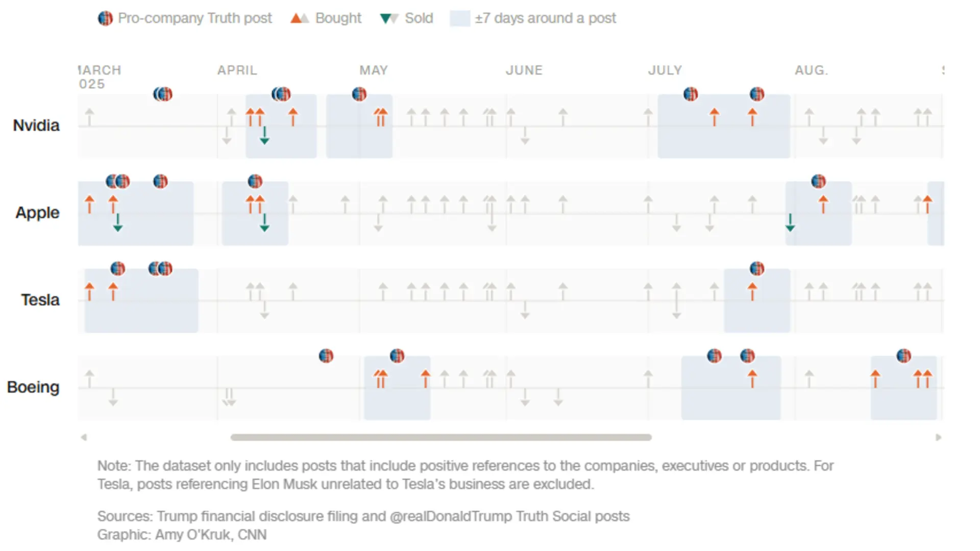The image size is (980, 551).
Task: Click the green sold arrow in Nvidia's April window
Action: pyautogui.click(x=264, y=136)
